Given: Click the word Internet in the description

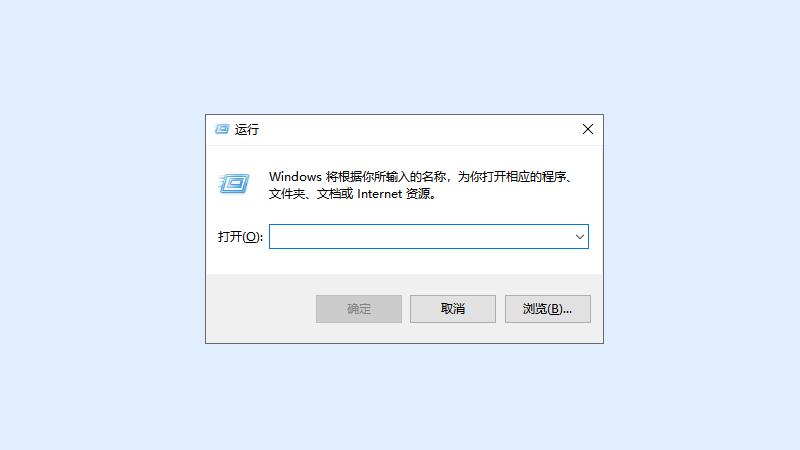Looking at the screenshot, I should click(380, 194).
